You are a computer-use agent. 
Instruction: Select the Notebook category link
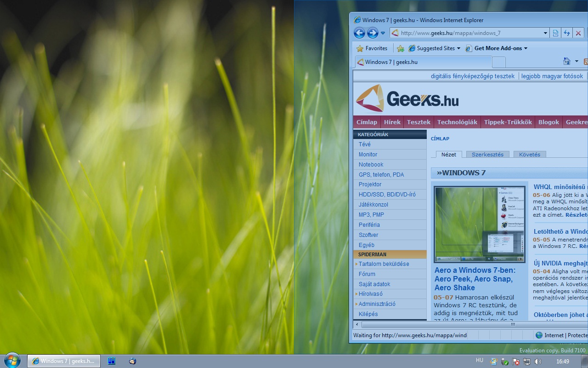tap(371, 165)
